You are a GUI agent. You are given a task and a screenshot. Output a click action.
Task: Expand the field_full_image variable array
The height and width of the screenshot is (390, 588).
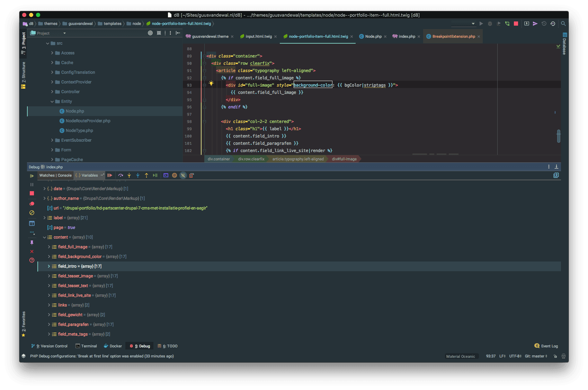pos(49,247)
